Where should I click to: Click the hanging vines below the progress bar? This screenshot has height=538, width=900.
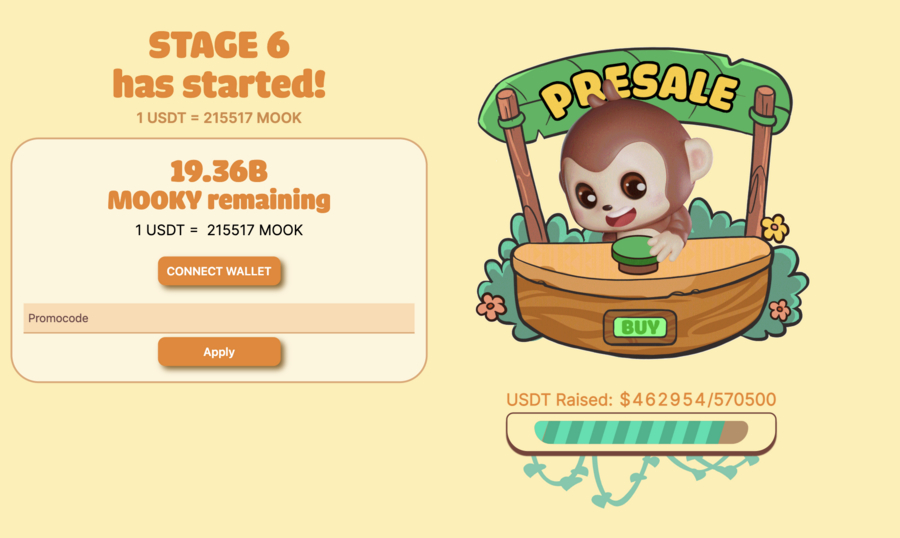640,479
